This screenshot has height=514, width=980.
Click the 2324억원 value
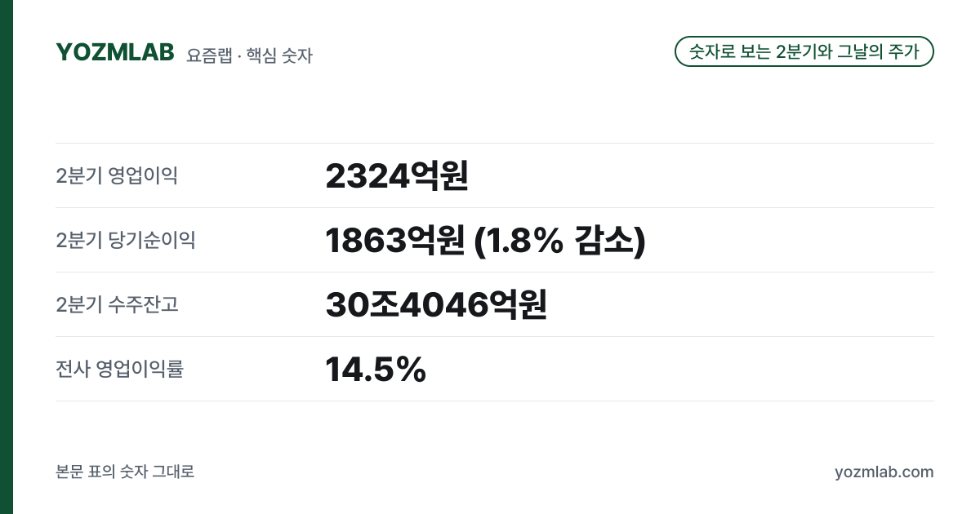coord(397,175)
